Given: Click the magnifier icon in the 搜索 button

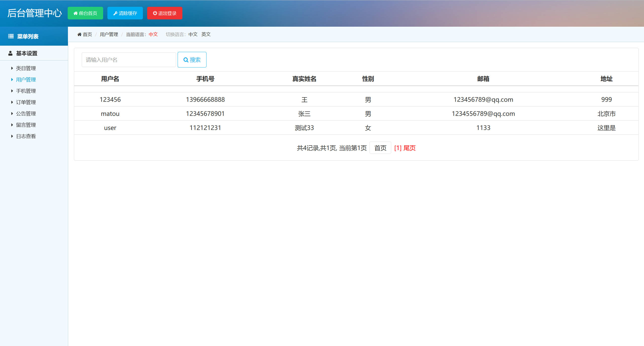Looking at the screenshot, I should click(x=186, y=60).
